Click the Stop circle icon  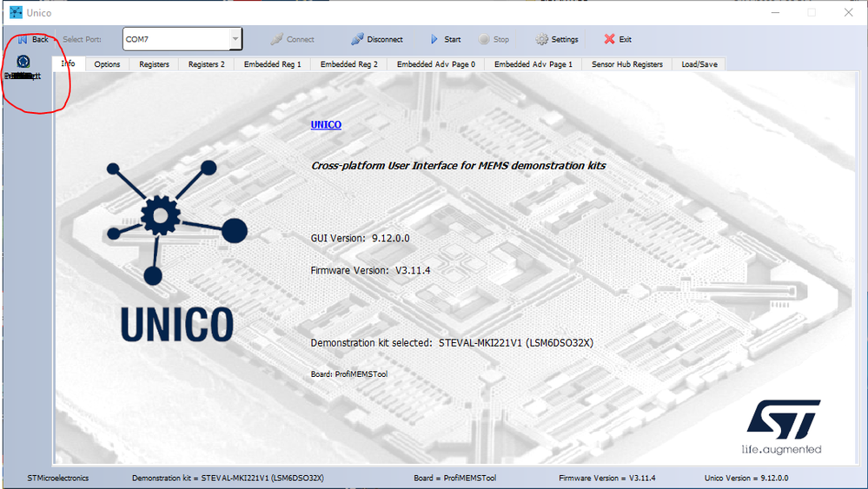[484, 39]
